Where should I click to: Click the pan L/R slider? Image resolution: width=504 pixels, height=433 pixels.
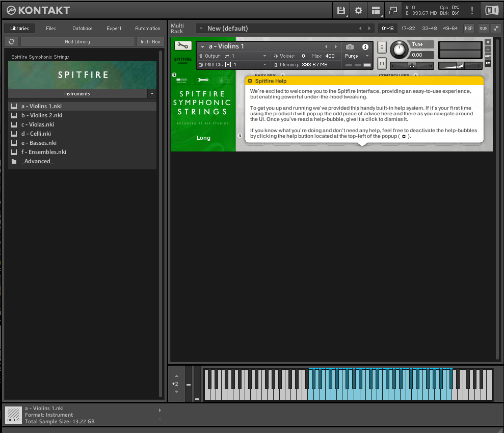(x=412, y=66)
